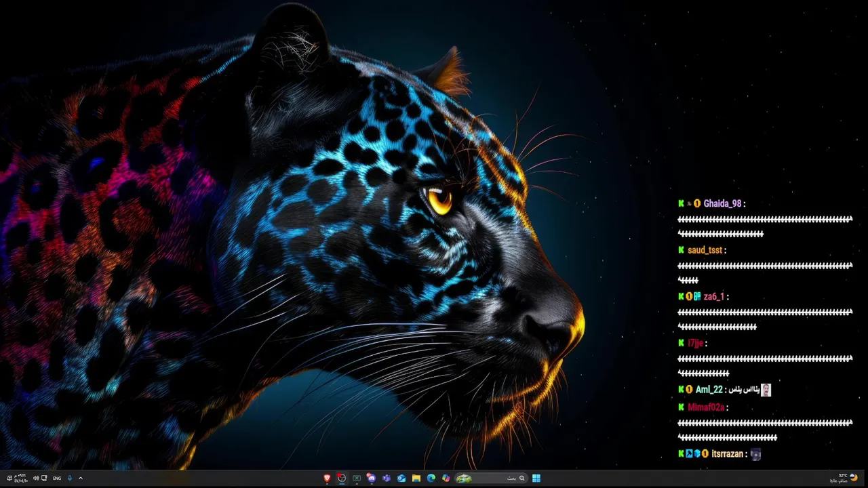Click the Kick badge beside Mimaf02a
The height and width of the screenshot is (488, 868).
681,407
